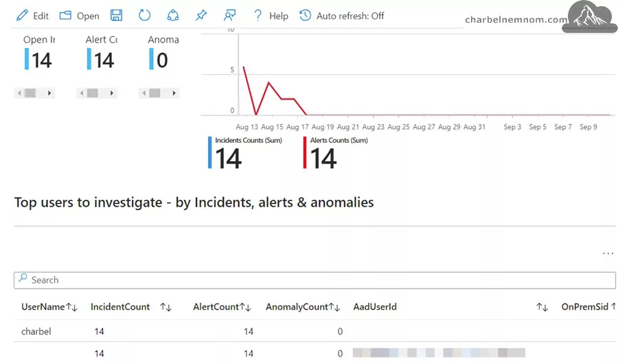This screenshot has height=364, width=618.
Task: Click the Alerts Counts (Sum) legend item
Action: [335, 153]
